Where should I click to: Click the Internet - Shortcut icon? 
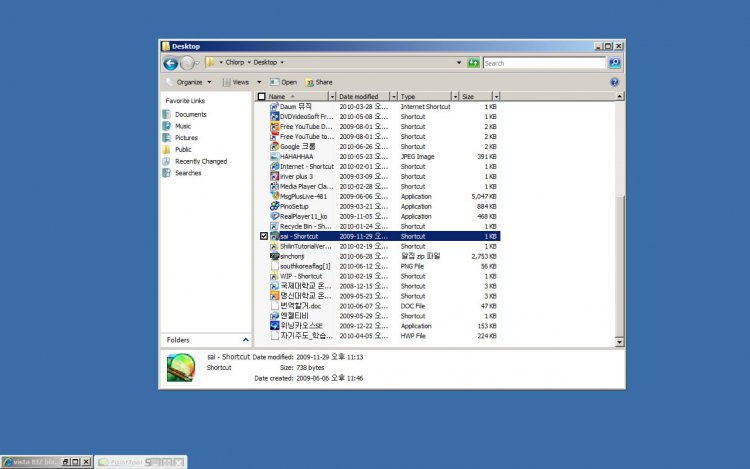tap(275, 166)
